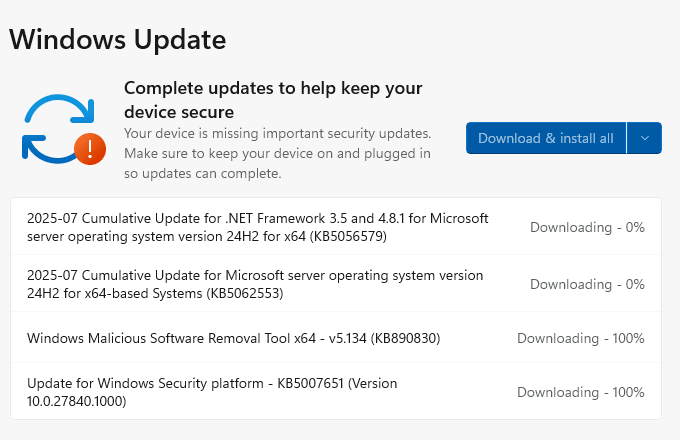
Task: Select the .NET Framework 3.5 and 4.8.1 update row
Action: tap(257, 227)
